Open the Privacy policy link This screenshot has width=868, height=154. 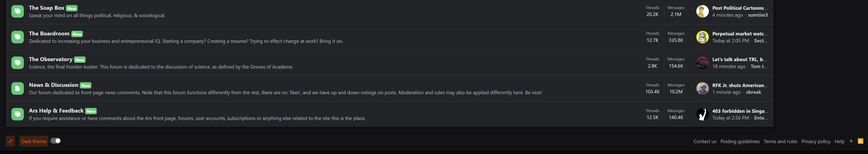[815, 141]
